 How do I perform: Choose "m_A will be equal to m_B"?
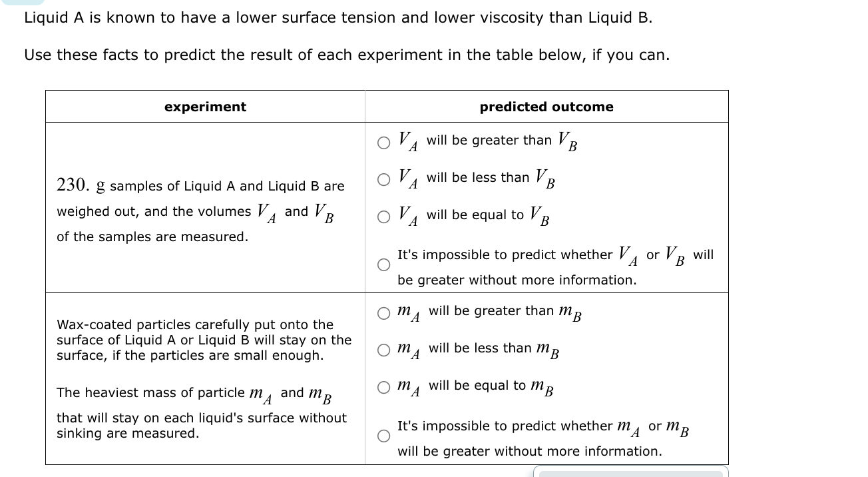pos(383,386)
